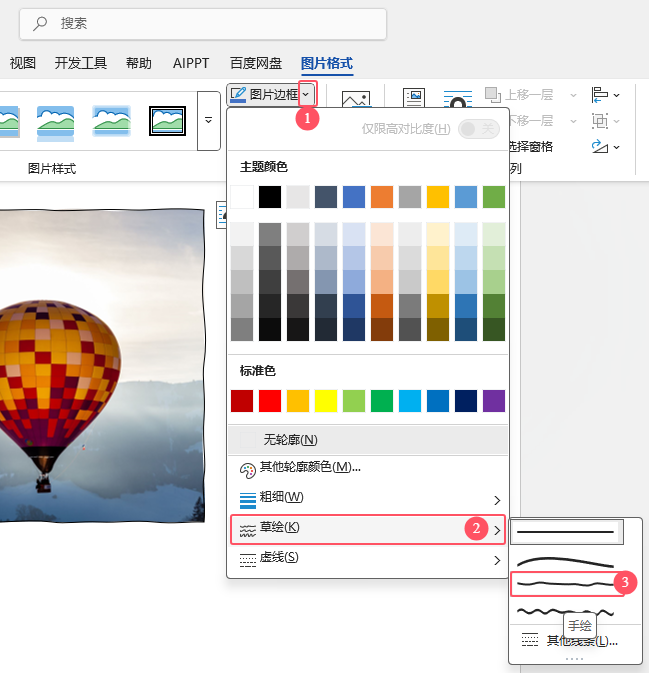Open the dashes (虚线) submenu
The height and width of the screenshot is (673, 649).
(368, 559)
